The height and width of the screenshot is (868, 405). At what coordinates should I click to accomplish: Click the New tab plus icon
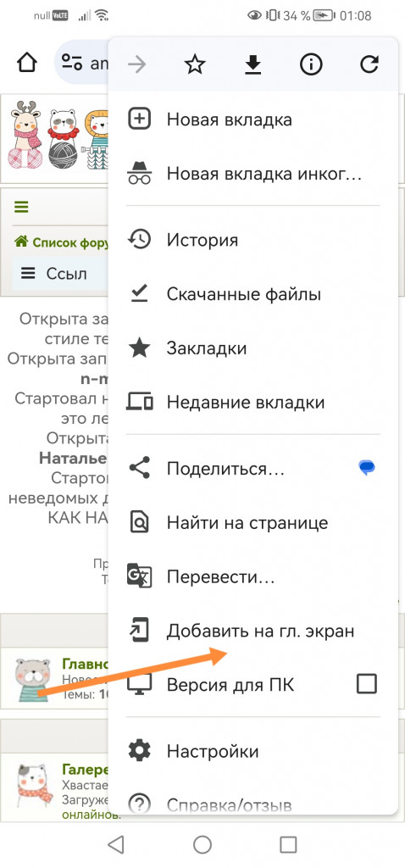140,119
